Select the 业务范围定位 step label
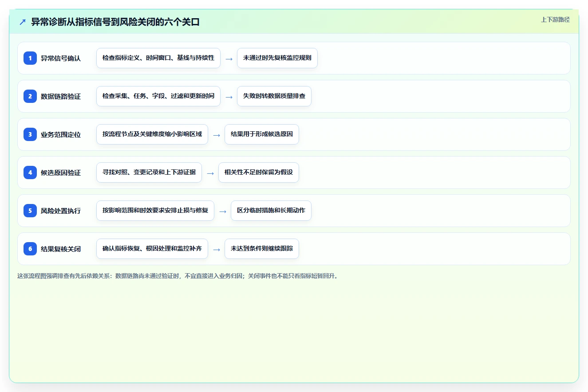The image size is (588, 392). (x=61, y=134)
